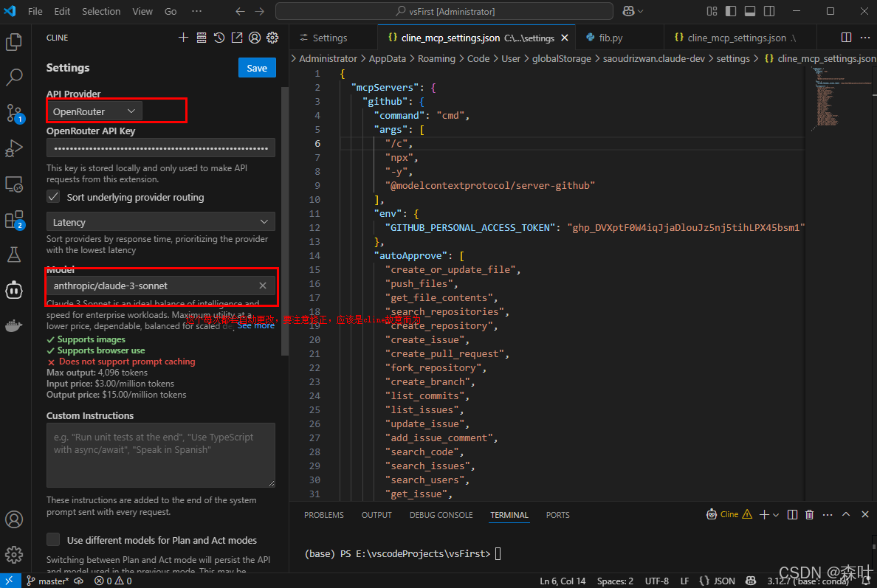Close the active cline_mcp_settings.json tab
Viewport: 877px width, 588px height.
coord(564,38)
